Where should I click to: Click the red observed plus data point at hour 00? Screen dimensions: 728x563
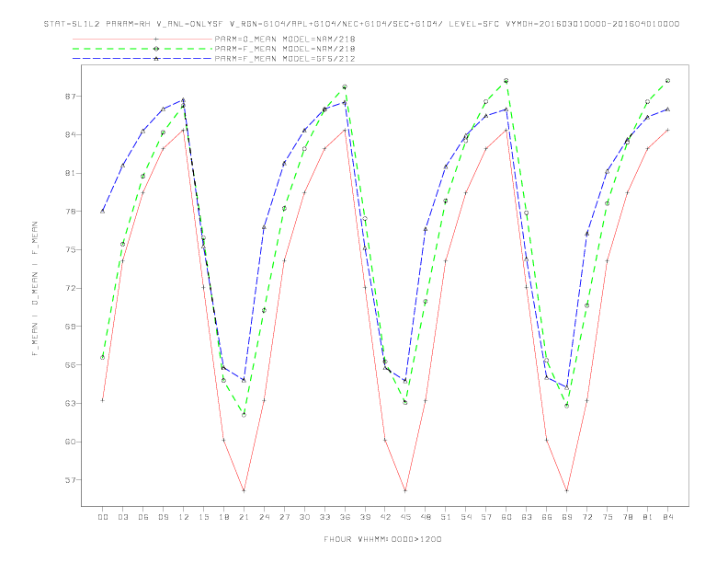pos(103,400)
